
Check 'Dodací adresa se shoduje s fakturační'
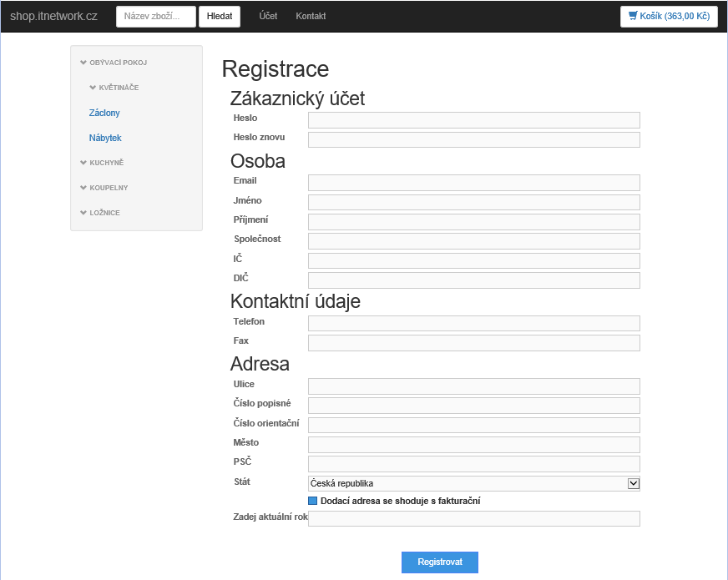click(313, 500)
